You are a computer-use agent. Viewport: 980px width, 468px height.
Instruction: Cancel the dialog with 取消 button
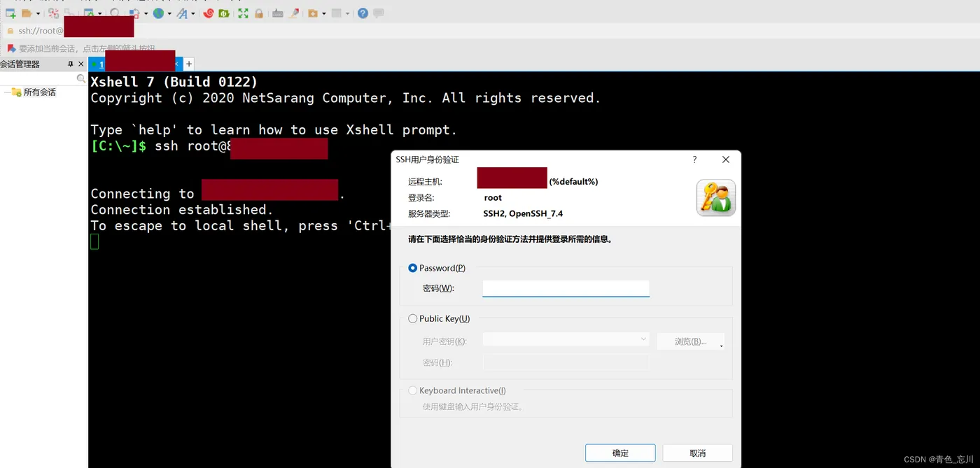coord(697,453)
